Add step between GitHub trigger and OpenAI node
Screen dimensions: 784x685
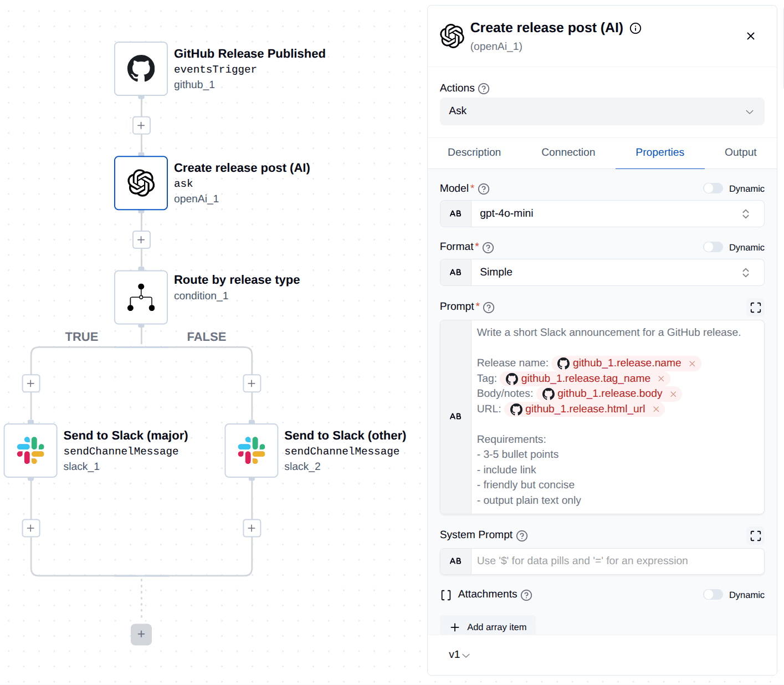coord(141,125)
